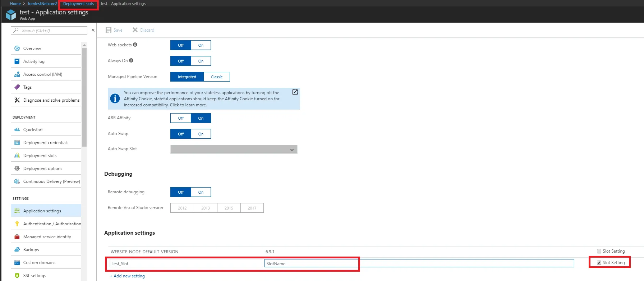Check Slot Setting for WEBSITE_NODE_DEFAULT_VERSION
The image size is (644, 281).
tap(599, 251)
